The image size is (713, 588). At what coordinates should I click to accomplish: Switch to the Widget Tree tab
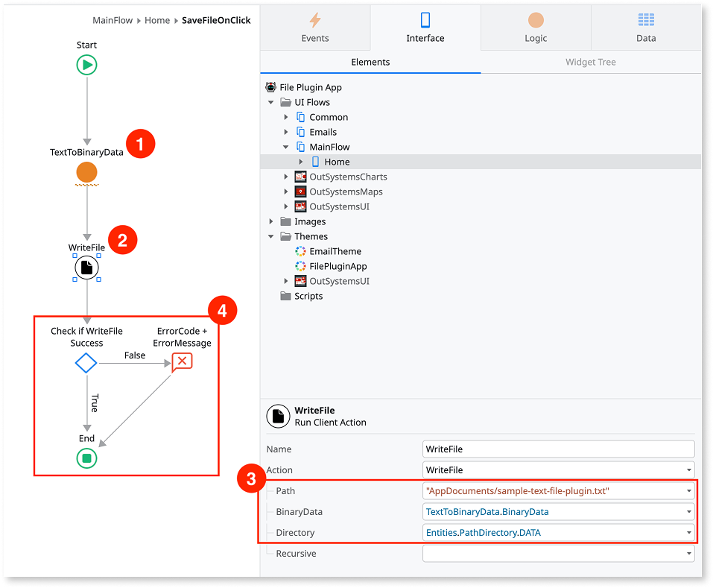tap(590, 62)
